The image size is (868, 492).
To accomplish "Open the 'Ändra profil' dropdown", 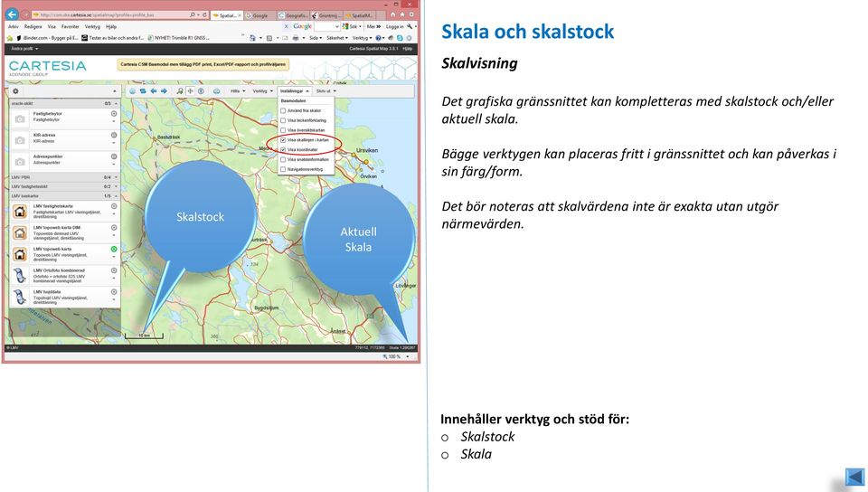I will tap(24, 49).
